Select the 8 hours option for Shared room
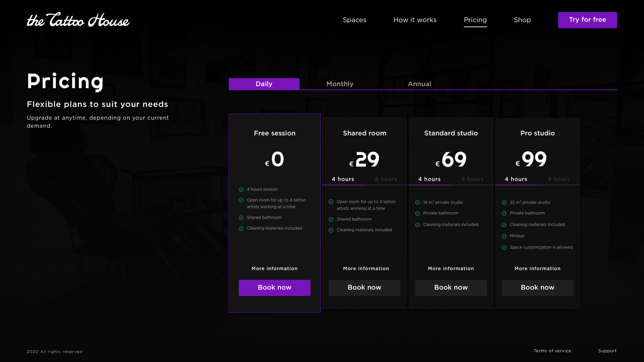The height and width of the screenshot is (362, 644). click(386, 179)
